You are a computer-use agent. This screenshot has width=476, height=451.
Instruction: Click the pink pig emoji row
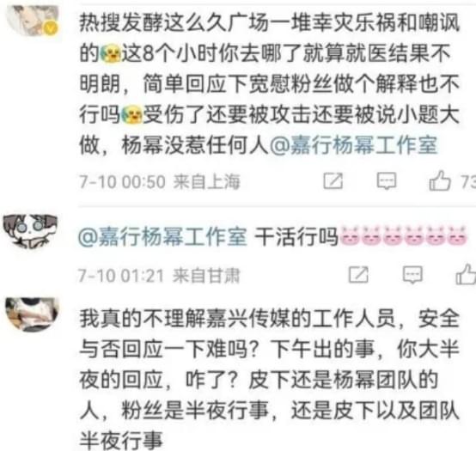403,235
